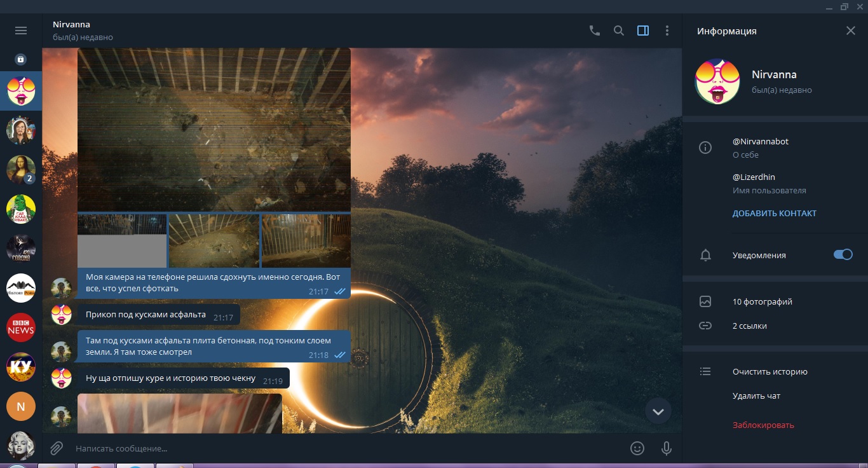868x468 pixels.
Task: Search within this chat
Action: [x=619, y=31]
